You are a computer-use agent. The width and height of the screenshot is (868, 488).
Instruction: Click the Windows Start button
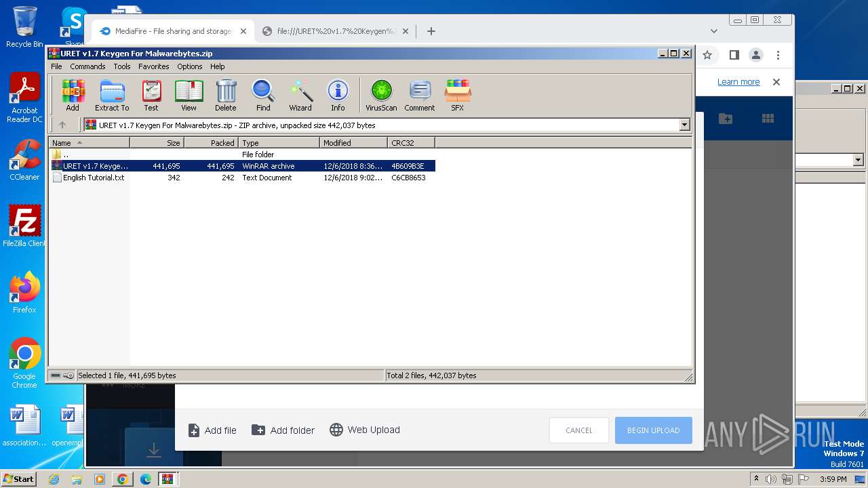19,479
